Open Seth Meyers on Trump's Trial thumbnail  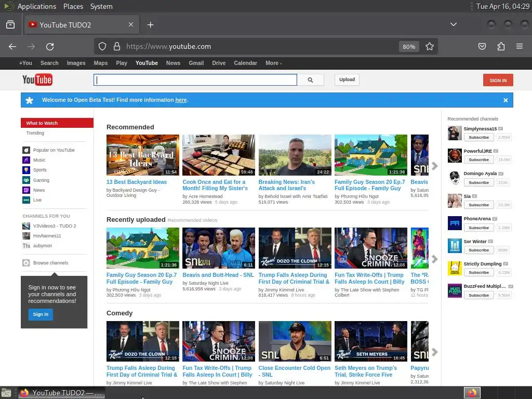tap(371, 341)
